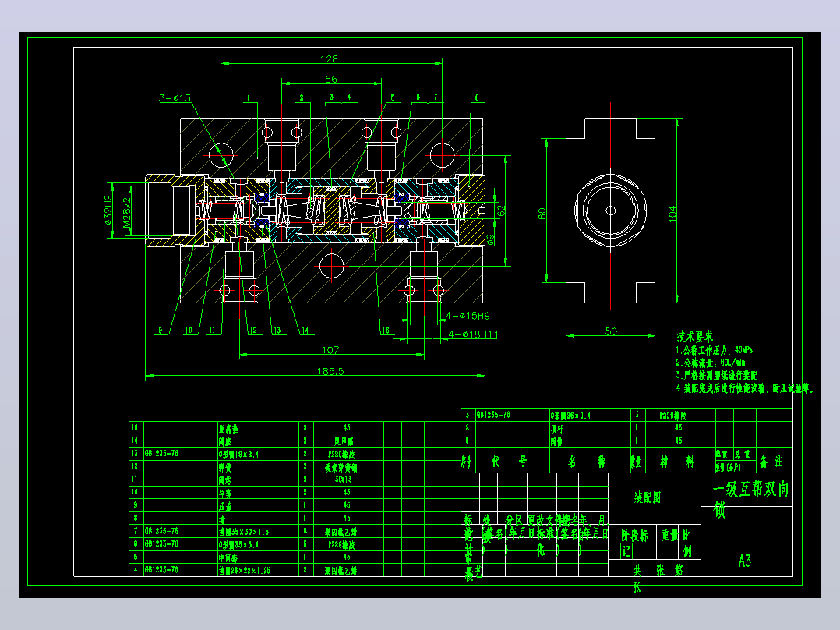This screenshot has height=630, width=840.
Task: Click technical requirement line 3 about assembly
Action: [x=717, y=375]
